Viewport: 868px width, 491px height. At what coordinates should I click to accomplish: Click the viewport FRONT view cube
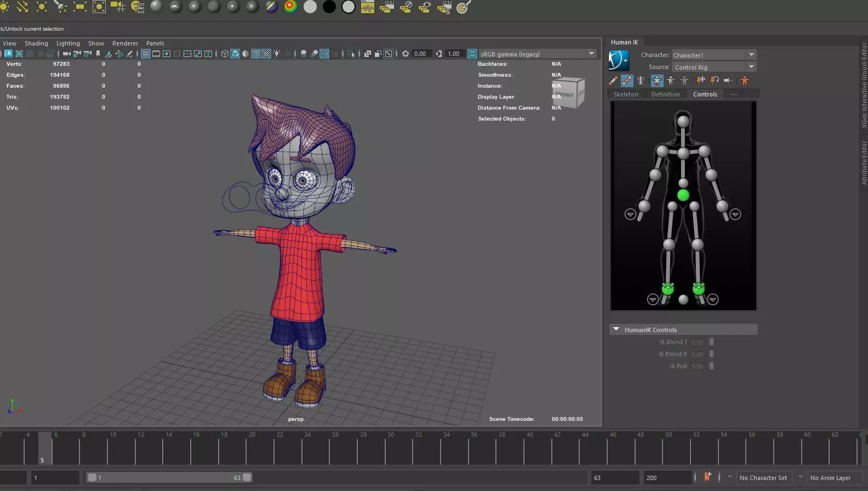[x=568, y=93]
